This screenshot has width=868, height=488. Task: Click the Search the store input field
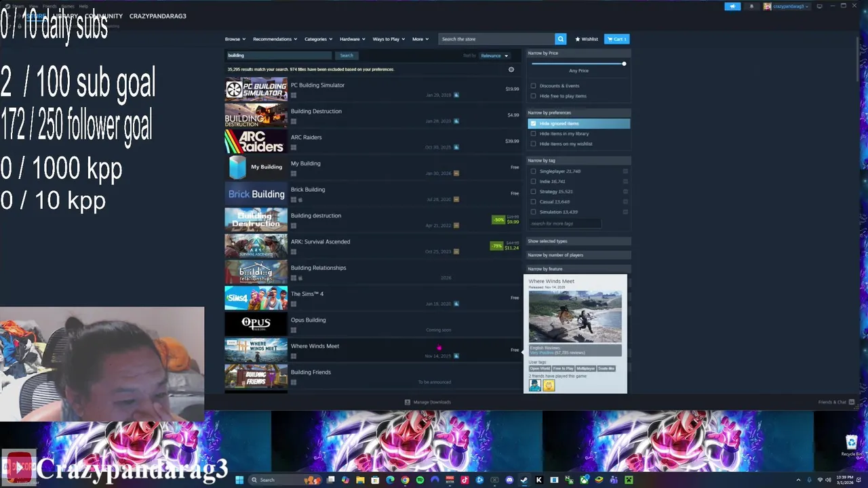click(496, 39)
